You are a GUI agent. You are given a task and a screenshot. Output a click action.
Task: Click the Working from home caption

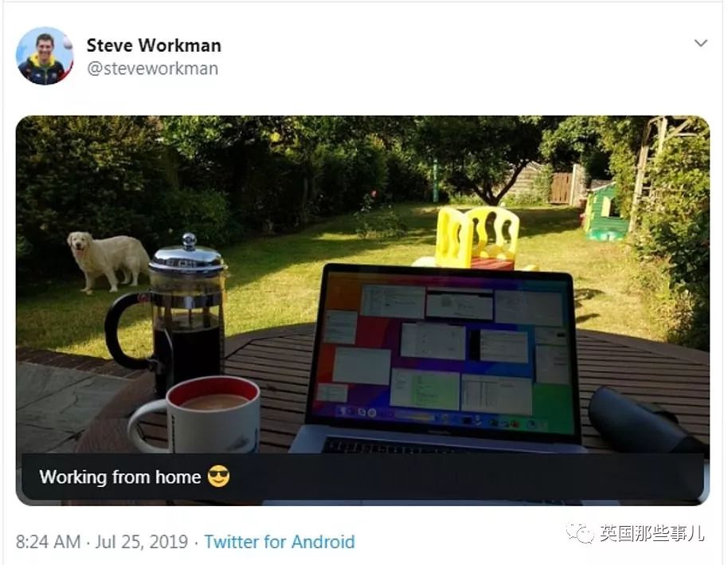click(x=119, y=477)
